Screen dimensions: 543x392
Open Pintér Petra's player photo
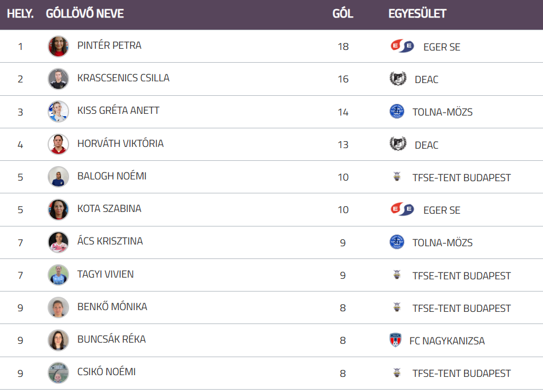click(58, 46)
